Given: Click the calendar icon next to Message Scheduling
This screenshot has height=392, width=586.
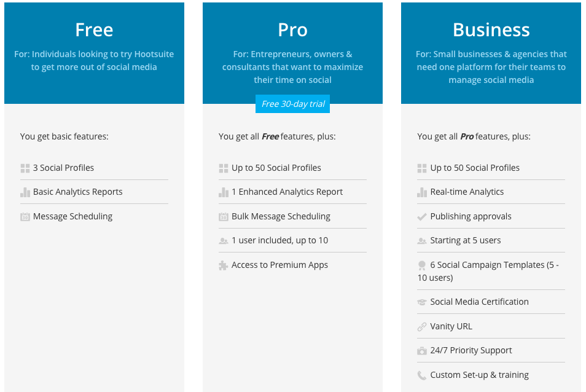Looking at the screenshot, I should point(25,216).
